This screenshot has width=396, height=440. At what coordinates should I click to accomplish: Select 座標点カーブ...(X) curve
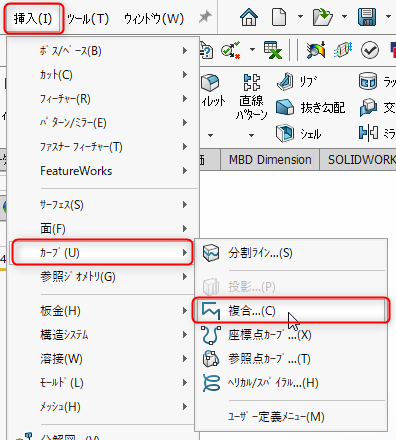291,335
